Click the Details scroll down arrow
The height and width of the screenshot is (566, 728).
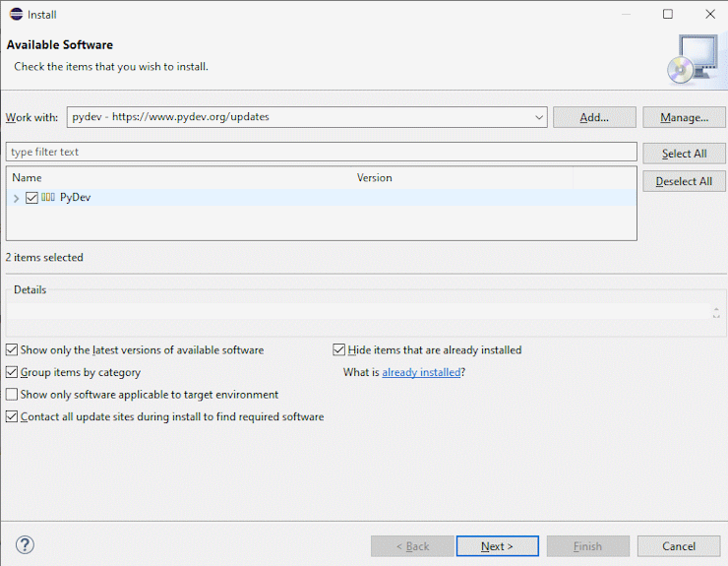tap(716, 316)
